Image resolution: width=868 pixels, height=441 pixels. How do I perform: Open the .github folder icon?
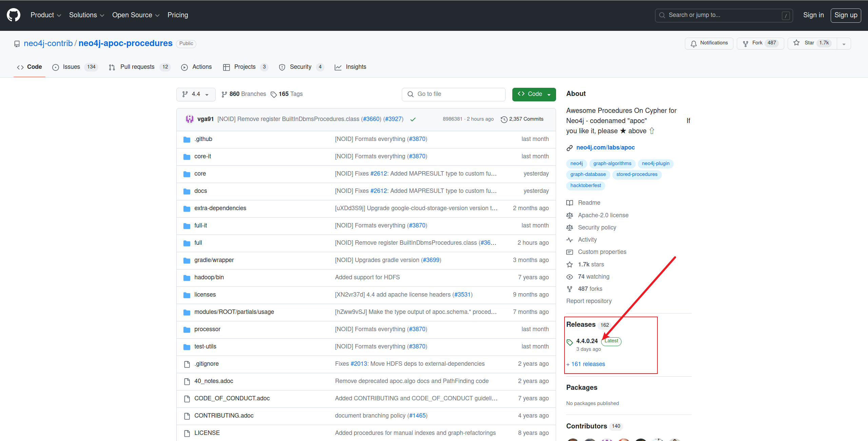(x=187, y=139)
